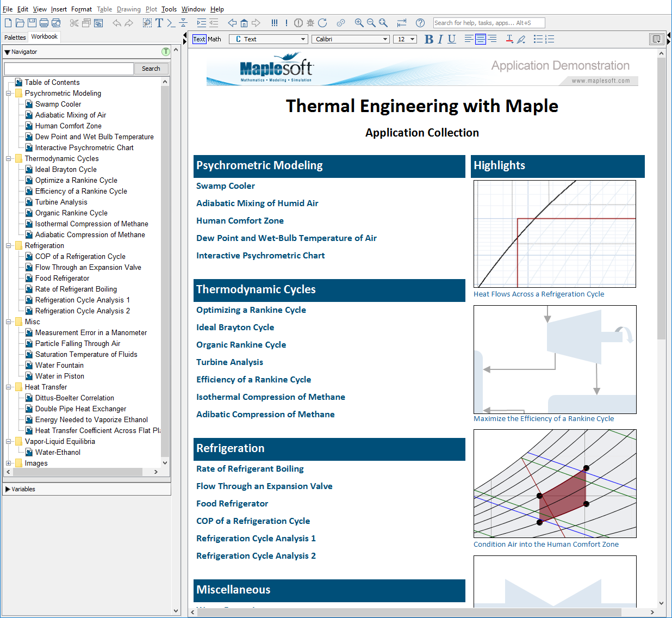
Task: Select Water Fountain in Navigator tree
Action: tap(59, 366)
